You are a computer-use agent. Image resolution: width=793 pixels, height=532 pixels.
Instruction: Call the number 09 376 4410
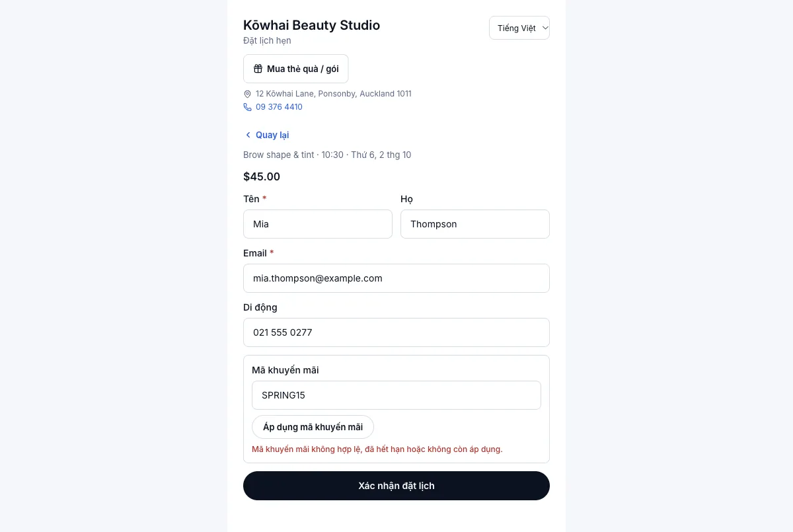click(279, 107)
